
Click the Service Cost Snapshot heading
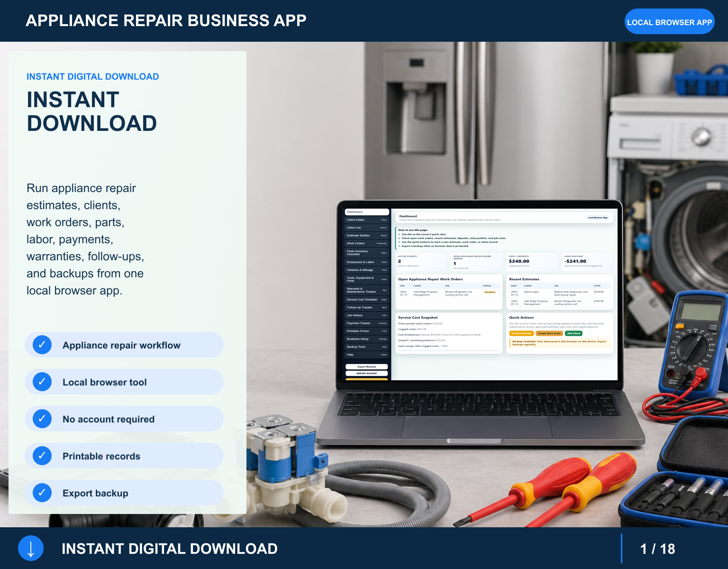418,317
